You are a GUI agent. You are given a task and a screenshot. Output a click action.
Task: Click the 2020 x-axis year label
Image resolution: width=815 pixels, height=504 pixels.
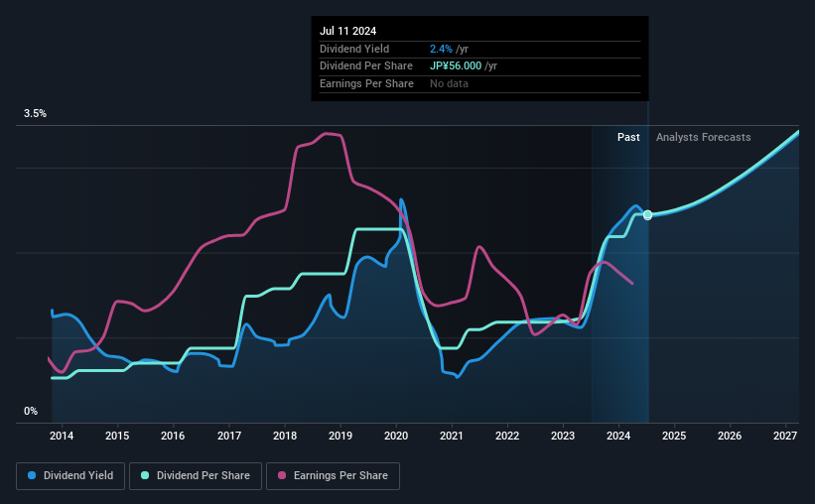(x=396, y=436)
